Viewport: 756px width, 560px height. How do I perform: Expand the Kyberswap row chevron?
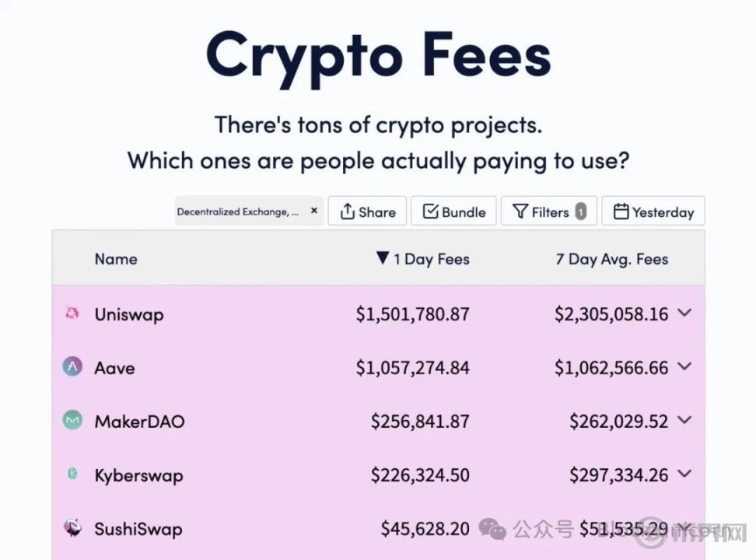684,474
